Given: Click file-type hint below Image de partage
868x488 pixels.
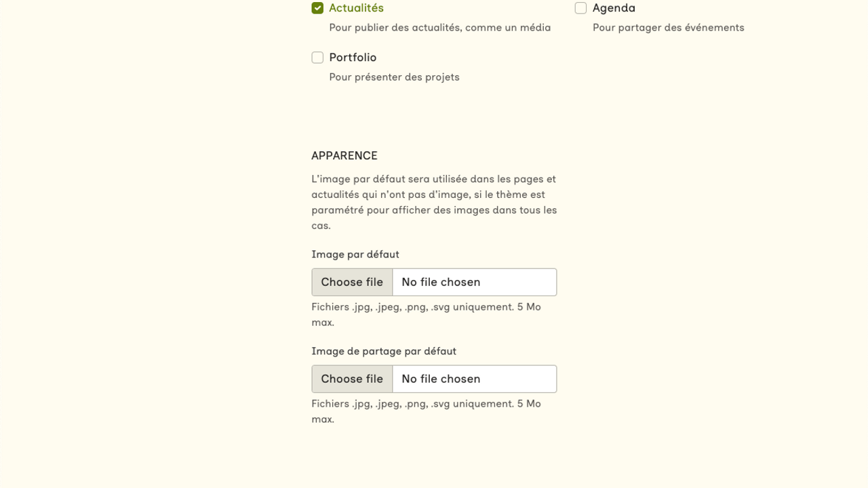Looking at the screenshot, I should pos(426,411).
